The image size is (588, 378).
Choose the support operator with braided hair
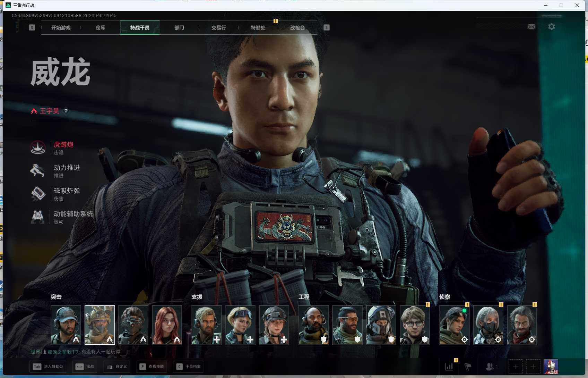pyautogui.click(x=274, y=325)
